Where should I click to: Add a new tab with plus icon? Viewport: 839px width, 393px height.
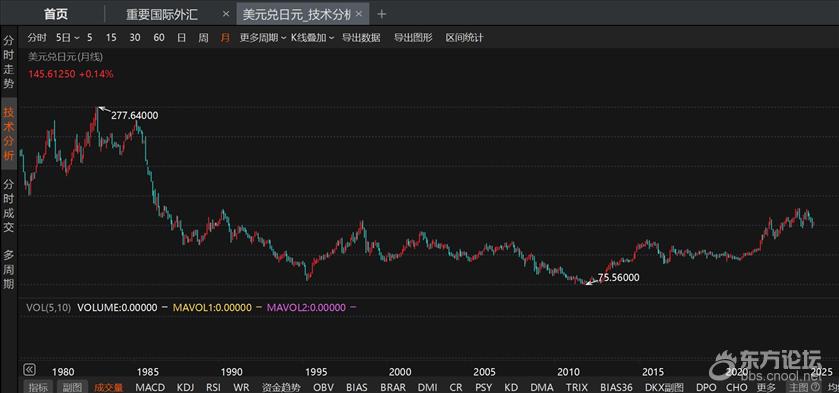pyautogui.click(x=382, y=14)
